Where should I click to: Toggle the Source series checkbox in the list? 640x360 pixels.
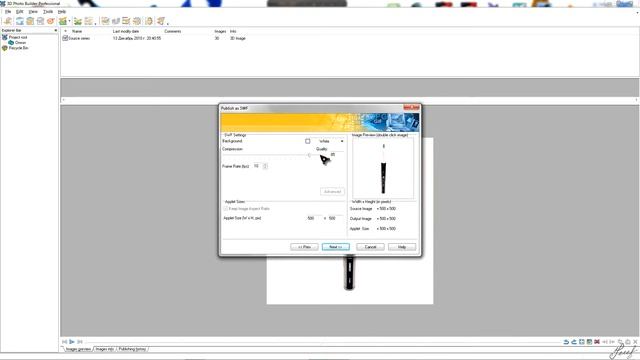click(x=65, y=38)
